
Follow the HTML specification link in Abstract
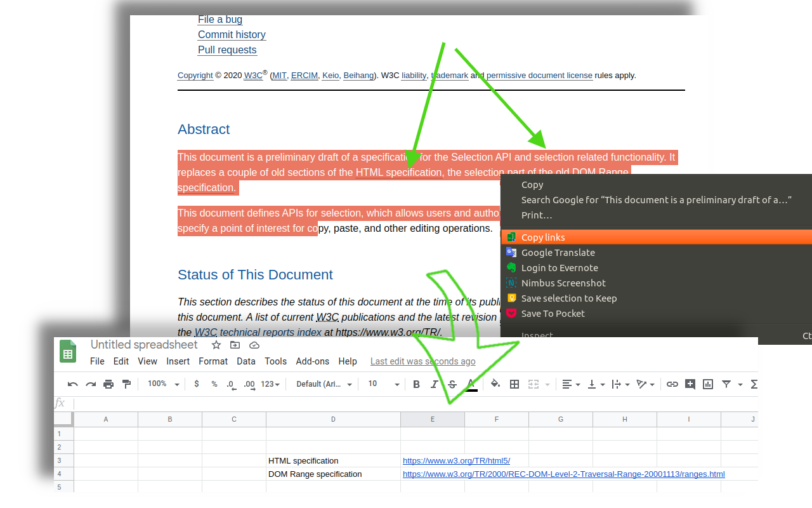[x=398, y=173]
